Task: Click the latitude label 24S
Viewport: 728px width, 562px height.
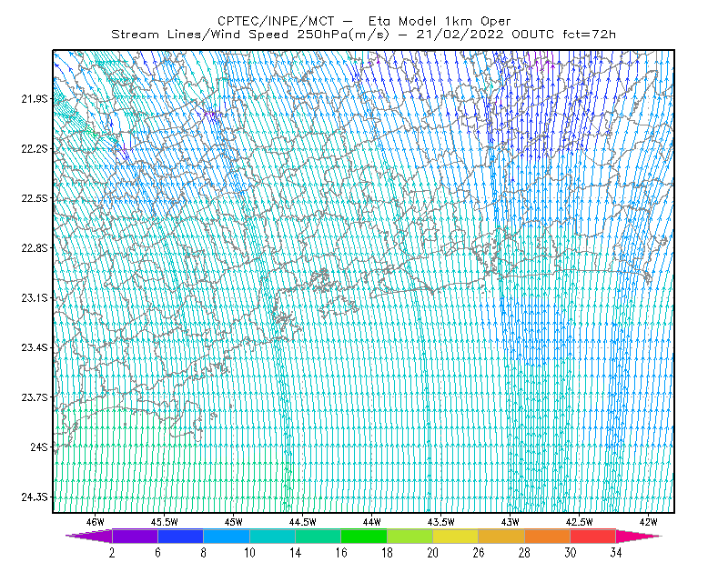Action: 39,447
